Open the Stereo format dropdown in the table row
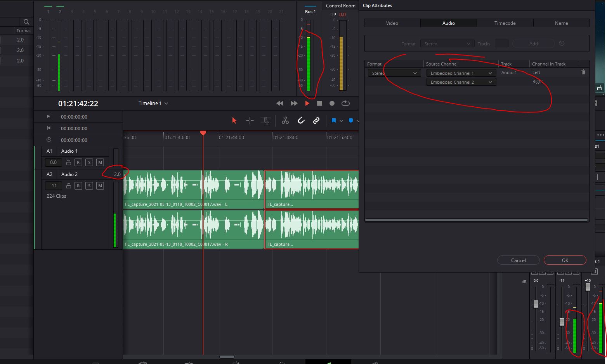The image size is (607, 364). (x=394, y=73)
